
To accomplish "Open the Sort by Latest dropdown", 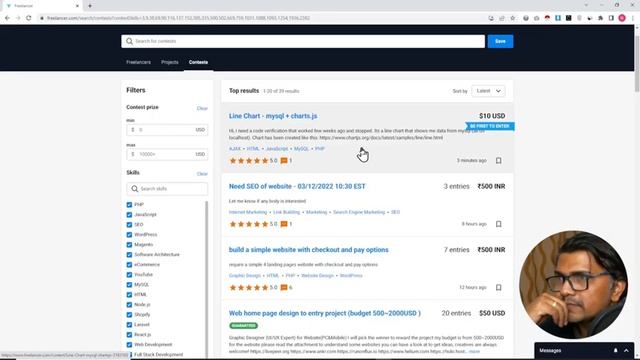I will click(x=488, y=91).
